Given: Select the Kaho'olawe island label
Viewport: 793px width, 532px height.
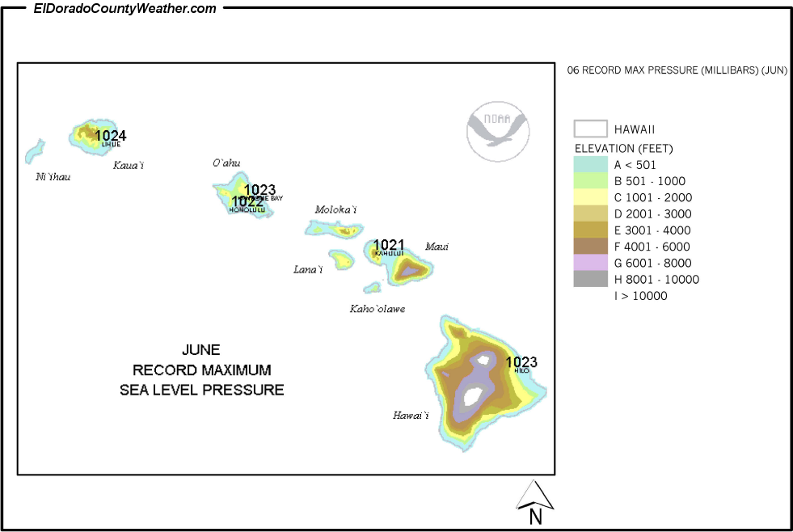Looking at the screenshot, I should pos(378,309).
